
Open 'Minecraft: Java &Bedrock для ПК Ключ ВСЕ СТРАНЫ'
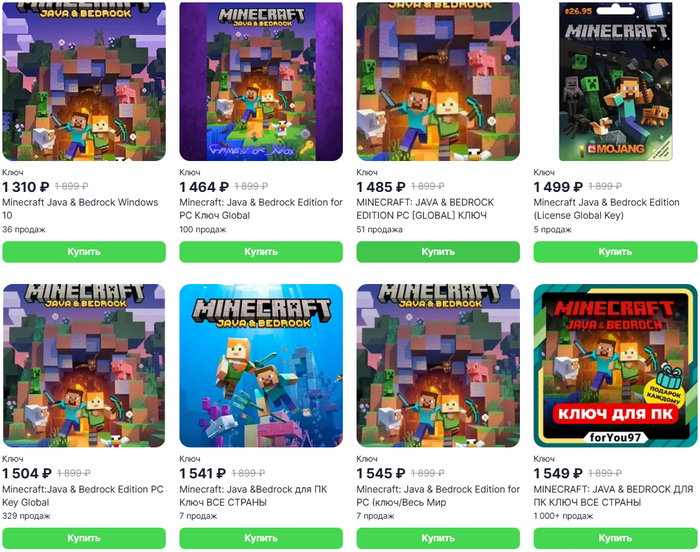pos(253,496)
